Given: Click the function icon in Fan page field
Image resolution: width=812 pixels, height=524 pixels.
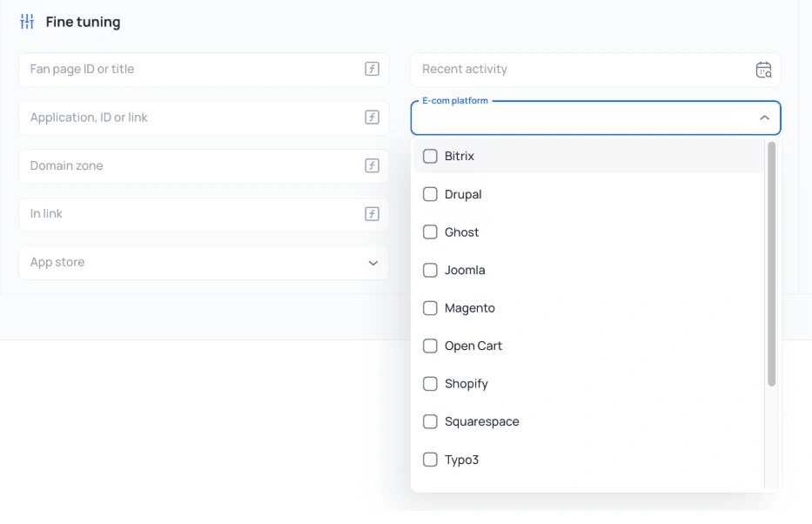Looking at the screenshot, I should (372, 69).
